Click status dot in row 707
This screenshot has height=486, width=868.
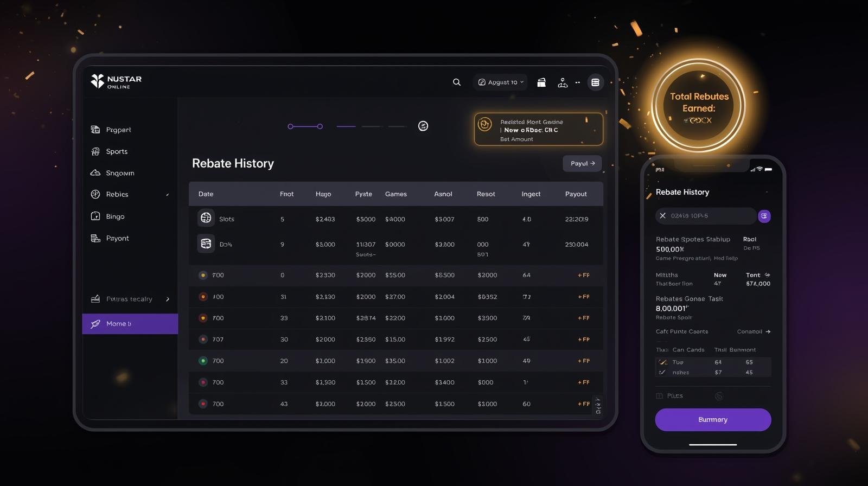tap(203, 340)
